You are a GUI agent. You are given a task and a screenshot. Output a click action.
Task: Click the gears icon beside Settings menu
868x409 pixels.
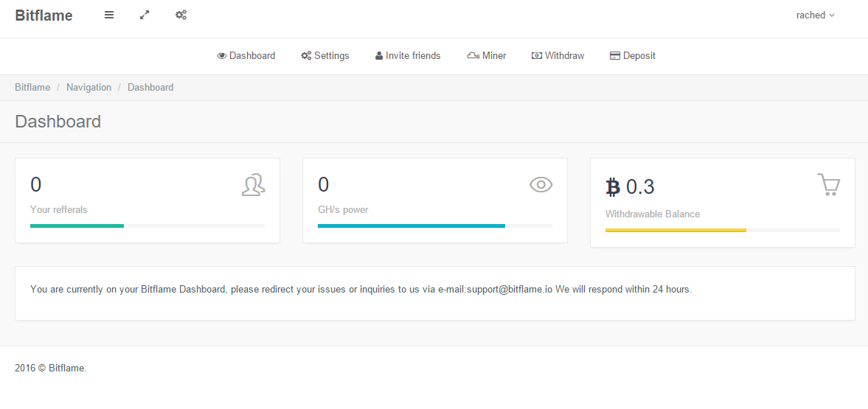pyautogui.click(x=306, y=56)
